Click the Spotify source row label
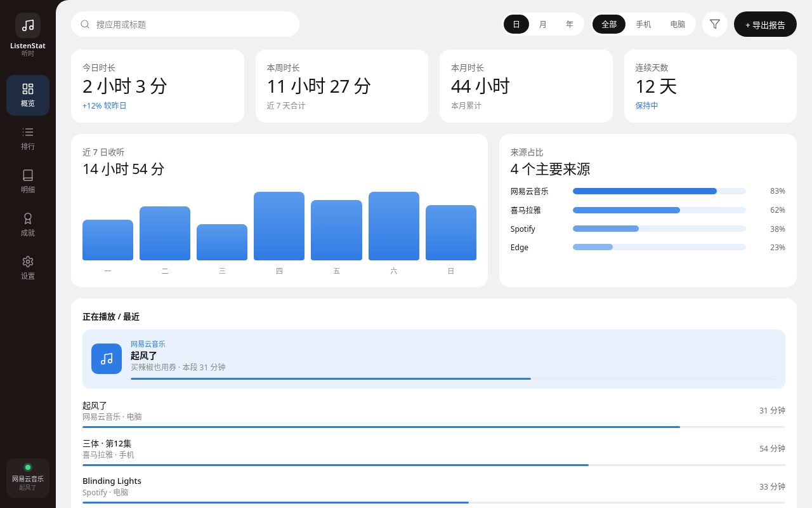812x508 pixels. pyautogui.click(x=523, y=229)
